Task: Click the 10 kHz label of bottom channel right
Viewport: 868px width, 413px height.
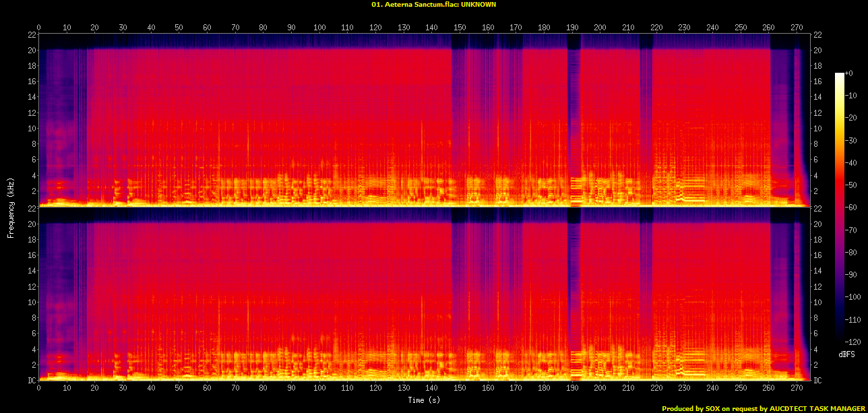Action: click(819, 302)
